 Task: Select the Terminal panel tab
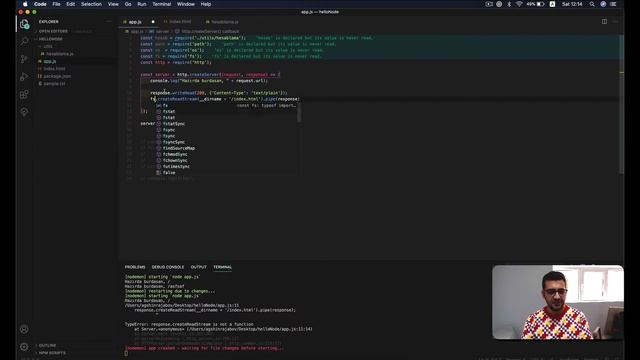click(222, 267)
